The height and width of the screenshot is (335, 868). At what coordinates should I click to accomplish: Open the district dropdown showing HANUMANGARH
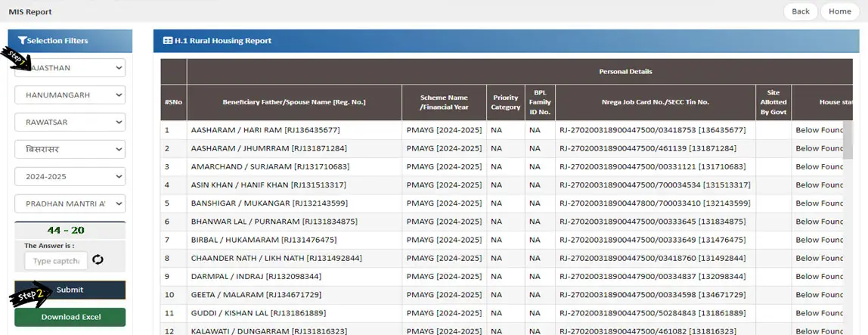(x=70, y=95)
